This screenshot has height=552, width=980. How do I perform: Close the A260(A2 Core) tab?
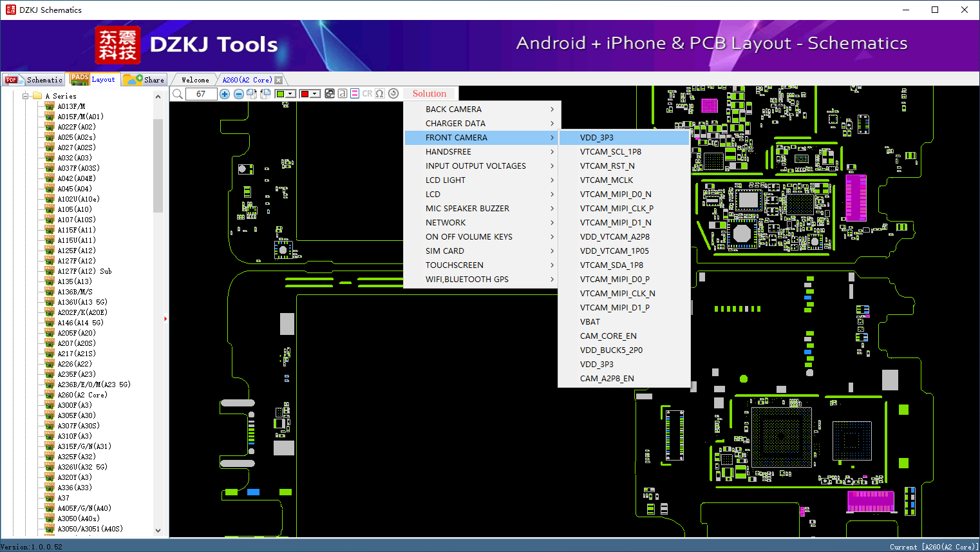tap(278, 80)
